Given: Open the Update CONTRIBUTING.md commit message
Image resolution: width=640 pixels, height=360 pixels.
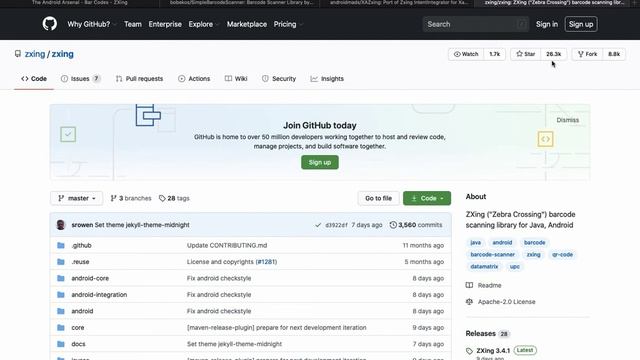Looking at the screenshot, I should (227, 245).
